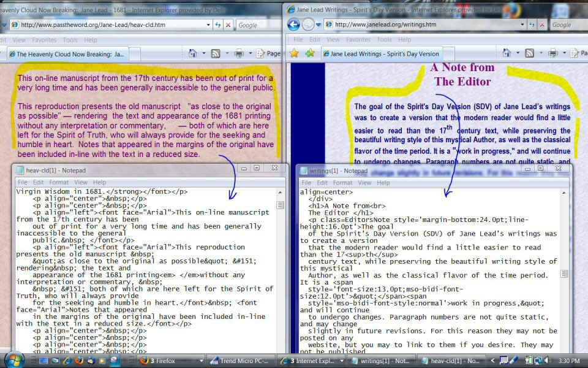Open Format menu in heav-cld[1] Notepad
This screenshot has width=588, height=368.
[59, 182]
